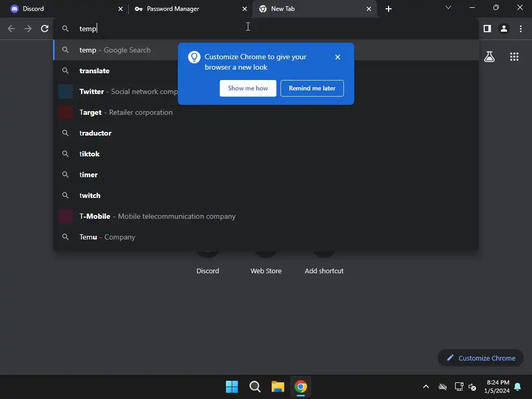Select the 'tiktok' suggestion
532x399 pixels.
point(266,154)
